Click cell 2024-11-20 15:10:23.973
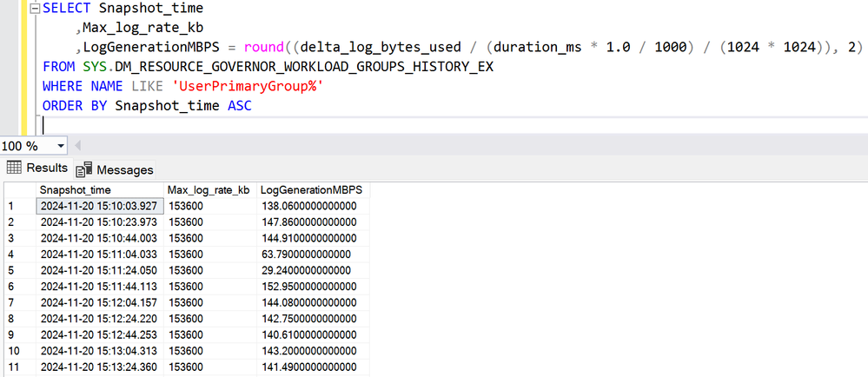This screenshot has height=377, width=868. 100,222
